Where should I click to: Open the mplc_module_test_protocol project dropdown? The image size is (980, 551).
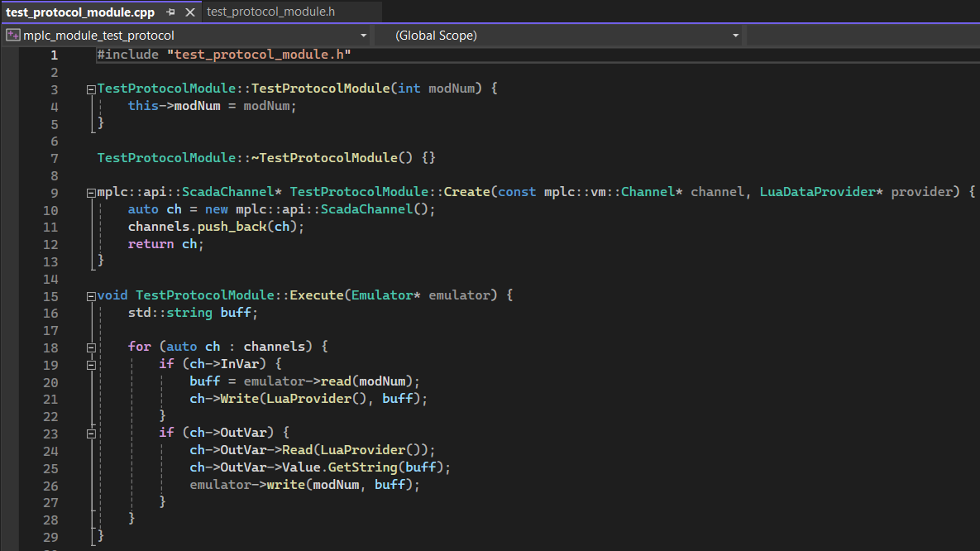[x=363, y=36]
